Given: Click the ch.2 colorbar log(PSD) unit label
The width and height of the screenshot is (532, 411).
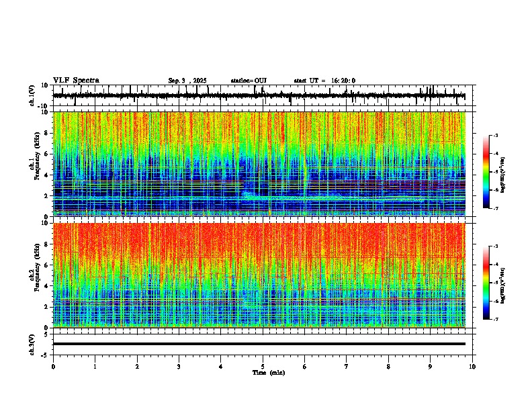Looking at the screenshot, I should tap(503, 286).
